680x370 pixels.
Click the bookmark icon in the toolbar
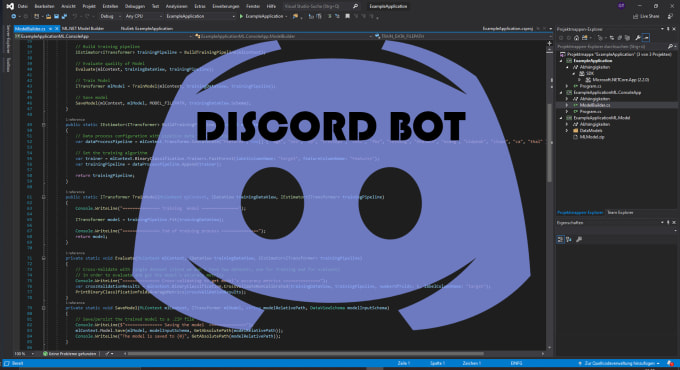347,16
